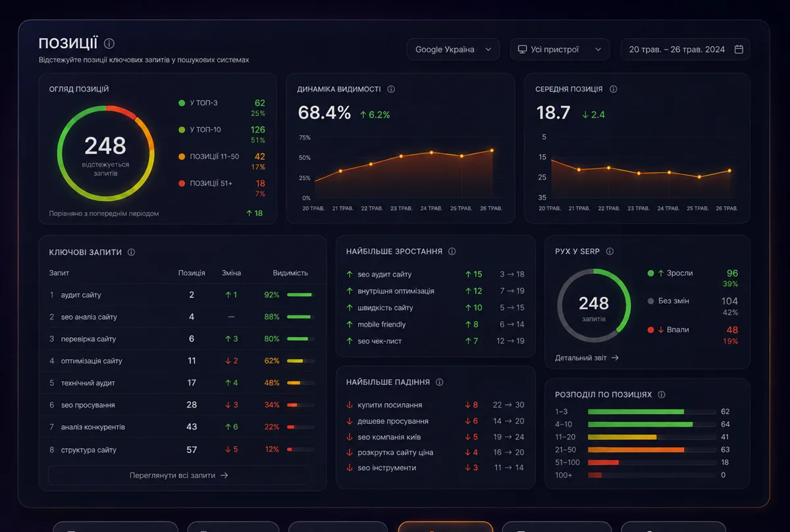Click info icon next to ПОЗИЦІЇ title
The image size is (790, 532).
[109, 43]
